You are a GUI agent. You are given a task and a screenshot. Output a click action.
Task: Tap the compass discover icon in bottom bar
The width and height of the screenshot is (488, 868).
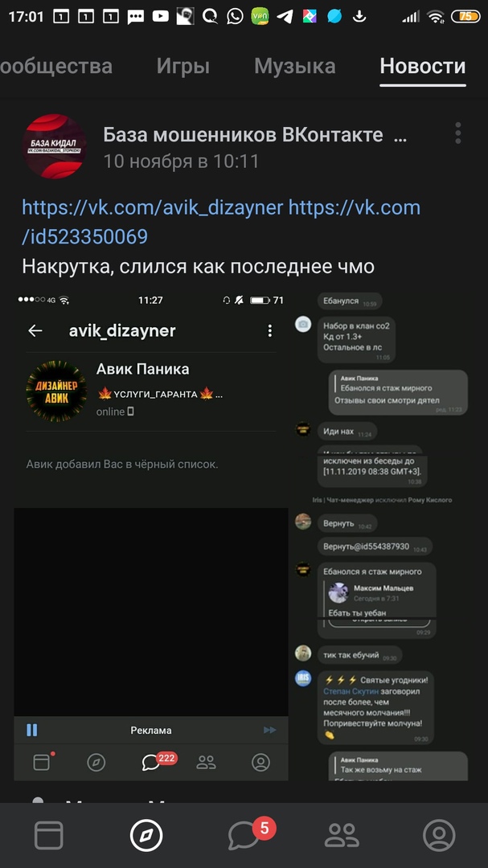click(x=146, y=835)
